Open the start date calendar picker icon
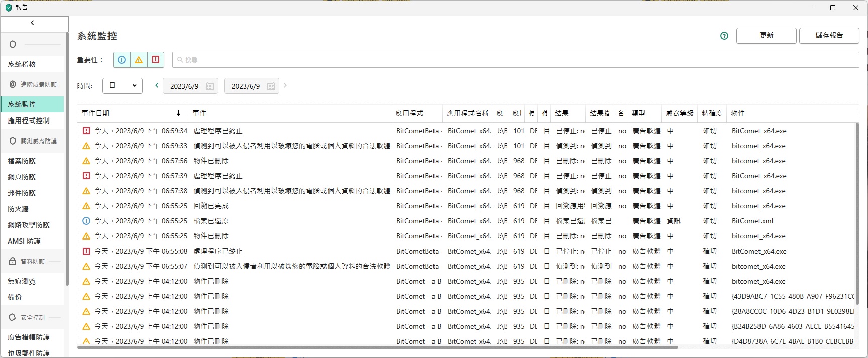This screenshot has width=868, height=358. click(210, 86)
